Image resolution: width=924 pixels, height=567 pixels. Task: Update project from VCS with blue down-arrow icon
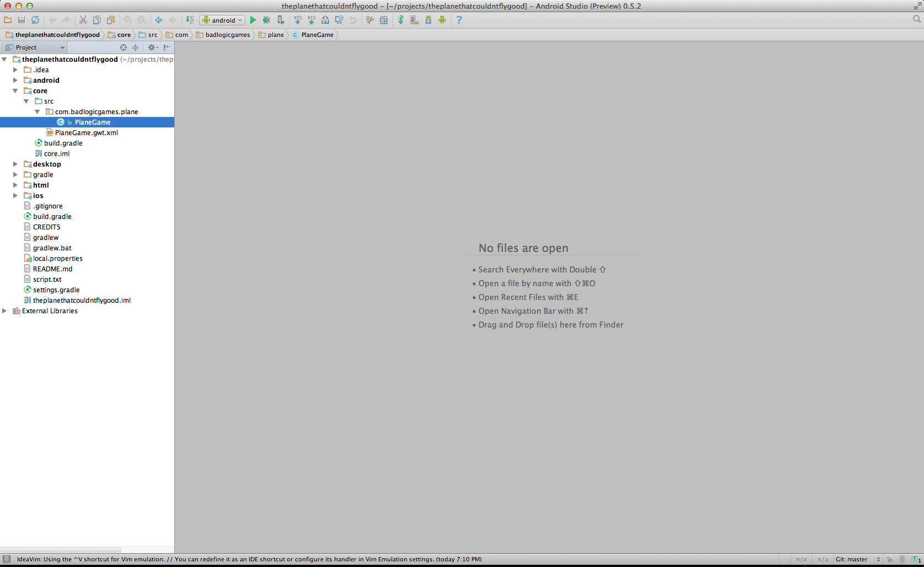pyautogui.click(x=298, y=20)
